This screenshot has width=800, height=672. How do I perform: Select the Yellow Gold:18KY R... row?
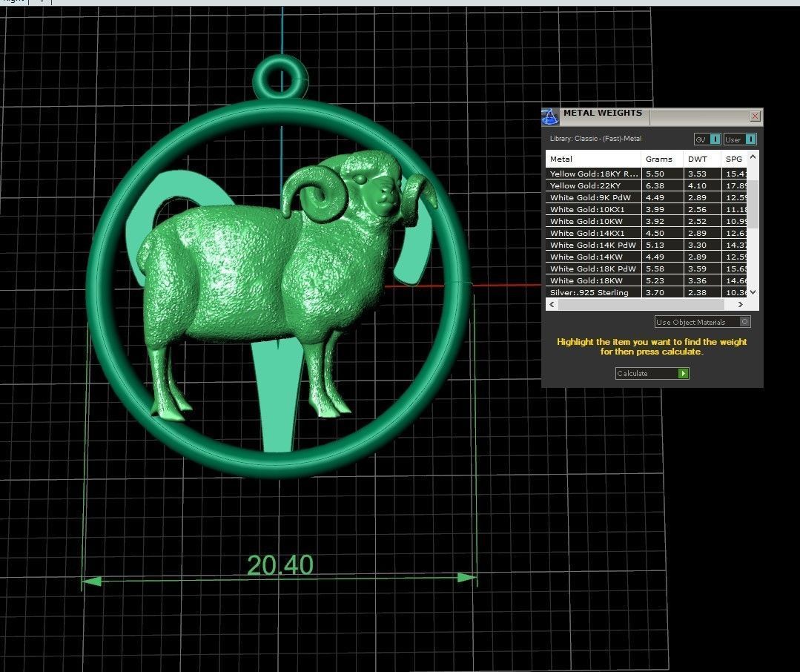646,174
